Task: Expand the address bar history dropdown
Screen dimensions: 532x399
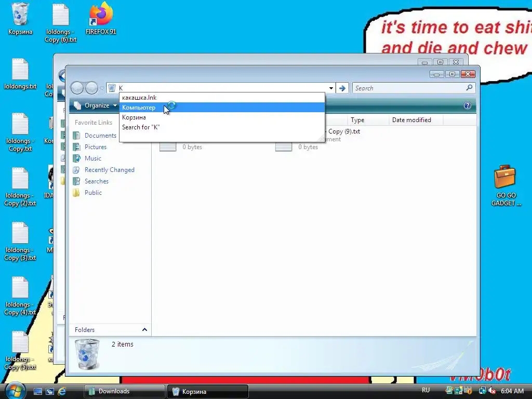Action: click(x=331, y=88)
